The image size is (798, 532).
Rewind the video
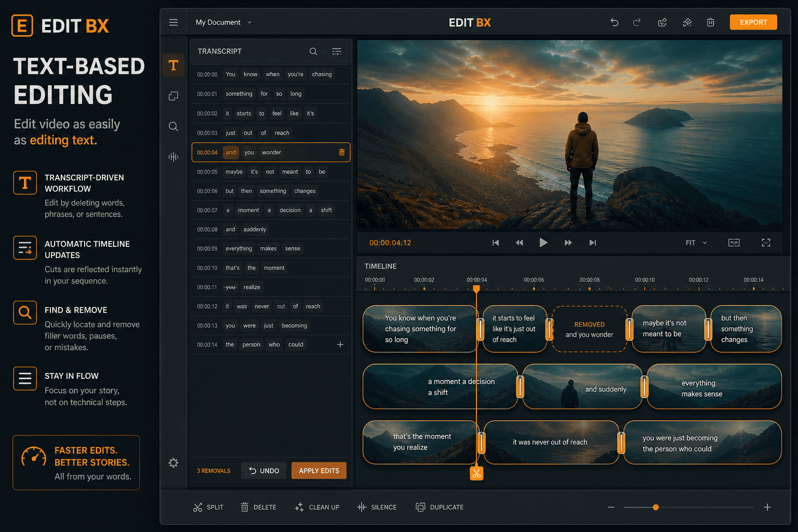[x=519, y=243]
